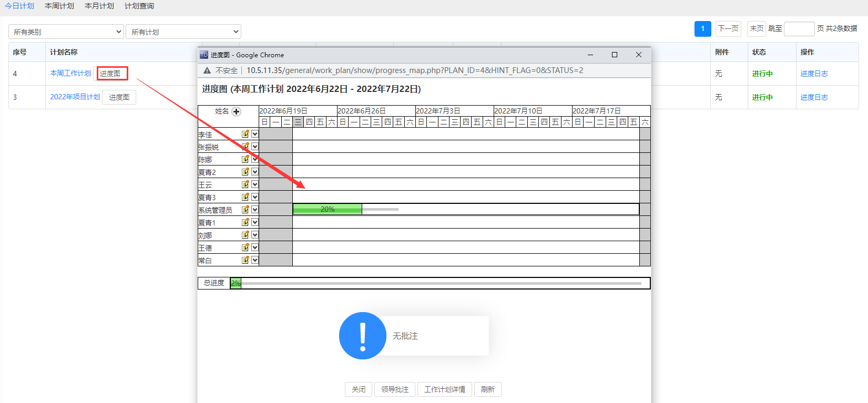The width and height of the screenshot is (868, 403).
Task: Click the plus icon beside 姓名 header
Action: [x=237, y=111]
